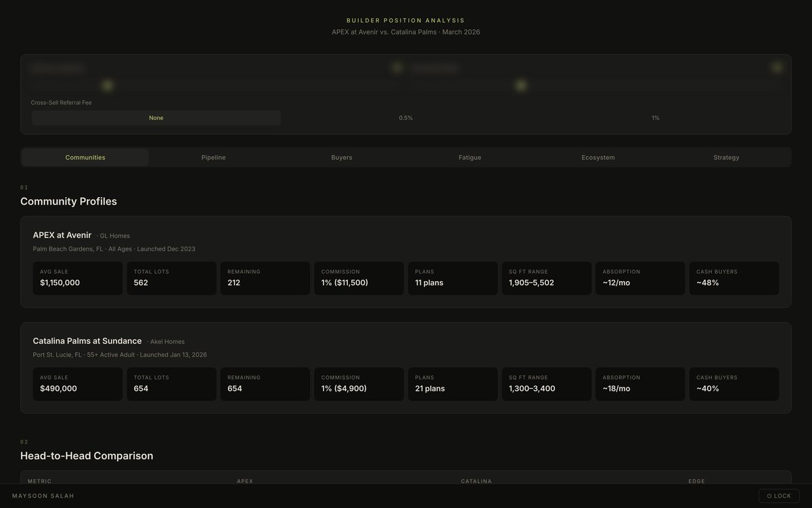Click the Head-to-Head Comparison heading
Image resolution: width=812 pixels, height=508 pixels.
tap(87, 456)
